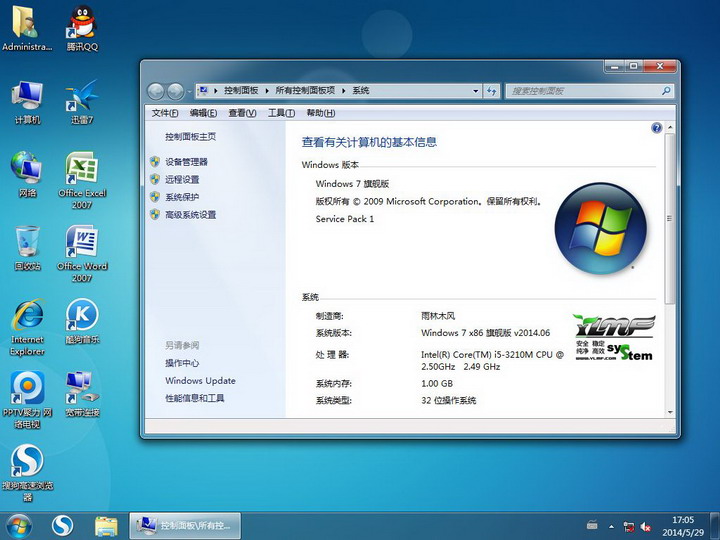Show hidden tray icons arrow
This screenshot has width=720, height=540.
pos(611,527)
